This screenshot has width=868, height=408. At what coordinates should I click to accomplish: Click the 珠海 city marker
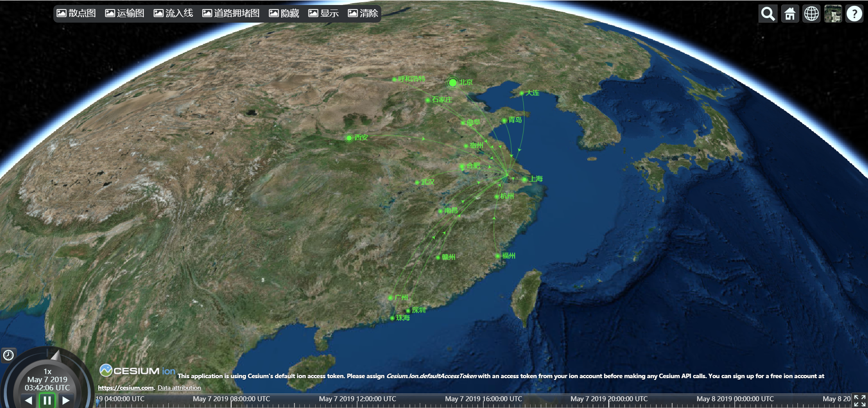[x=392, y=318]
